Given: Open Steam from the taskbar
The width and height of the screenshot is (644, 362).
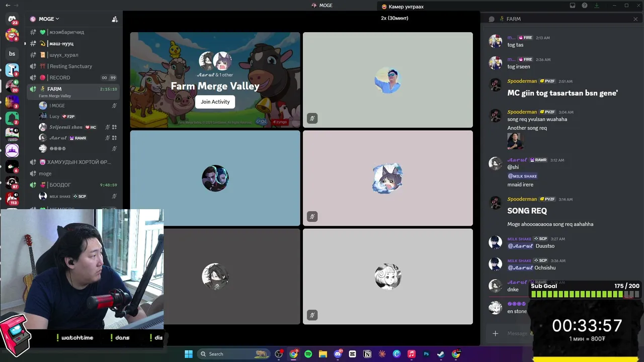Looking at the screenshot, I should (x=441, y=354).
